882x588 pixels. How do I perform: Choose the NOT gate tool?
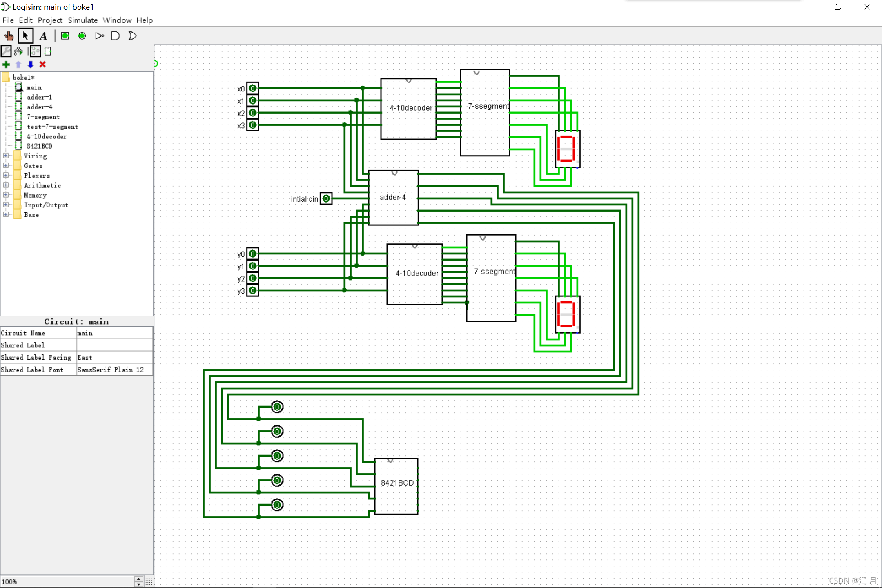(x=99, y=36)
